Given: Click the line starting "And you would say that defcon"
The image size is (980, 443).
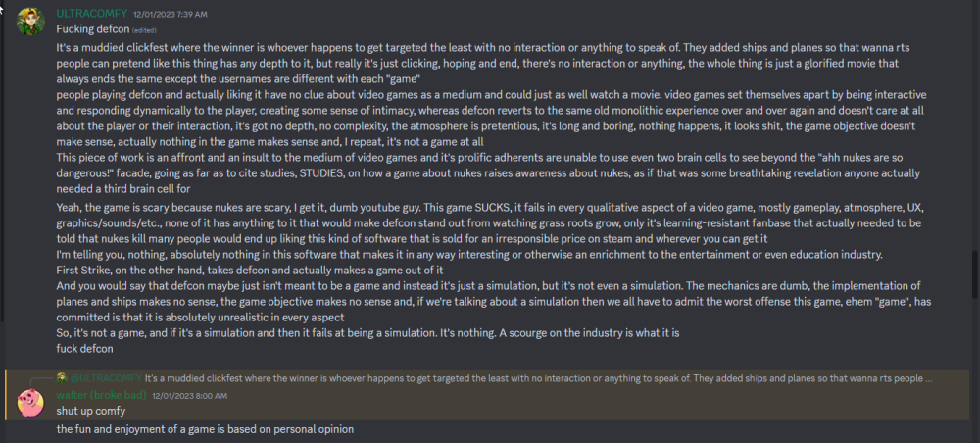Looking at the screenshot, I should (x=488, y=302).
